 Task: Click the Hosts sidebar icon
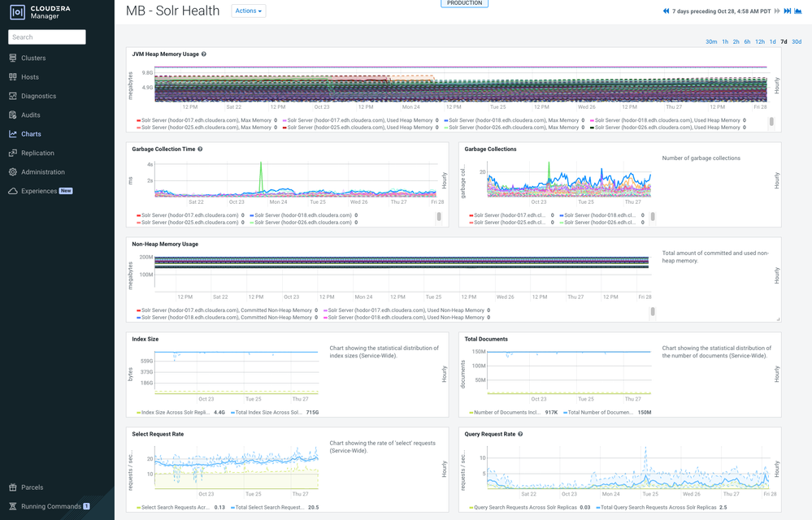[13, 77]
